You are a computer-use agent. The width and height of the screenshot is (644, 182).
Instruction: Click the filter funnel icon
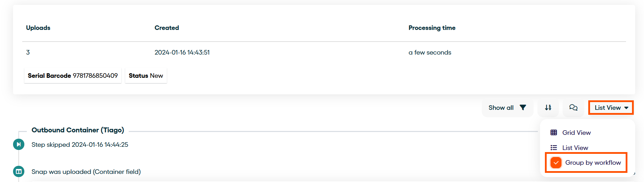point(523,108)
